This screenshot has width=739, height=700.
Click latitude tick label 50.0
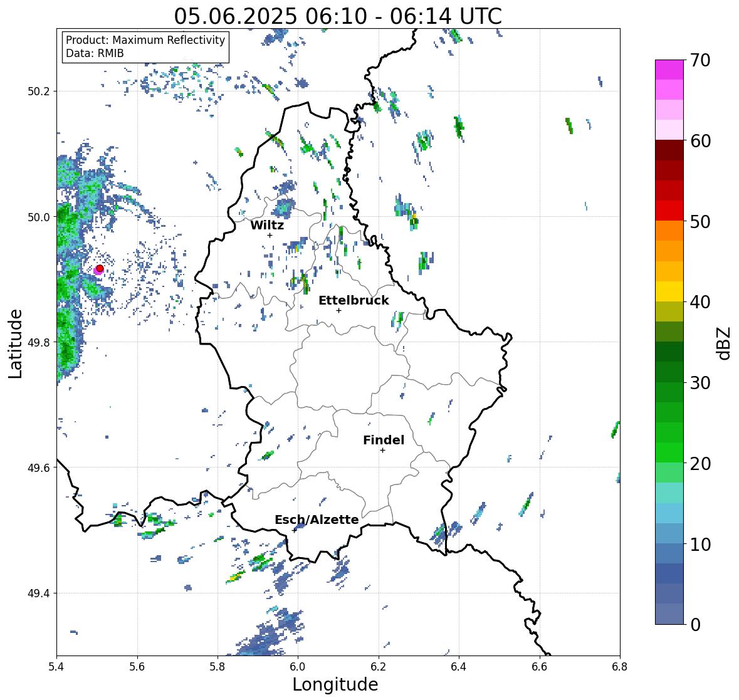tap(39, 217)
